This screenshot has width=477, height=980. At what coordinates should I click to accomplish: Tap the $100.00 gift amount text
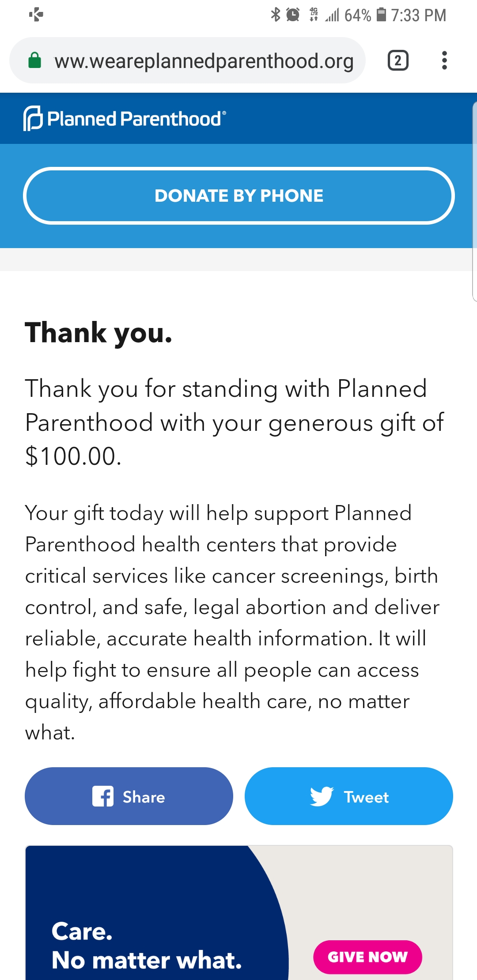coord(73,456)
